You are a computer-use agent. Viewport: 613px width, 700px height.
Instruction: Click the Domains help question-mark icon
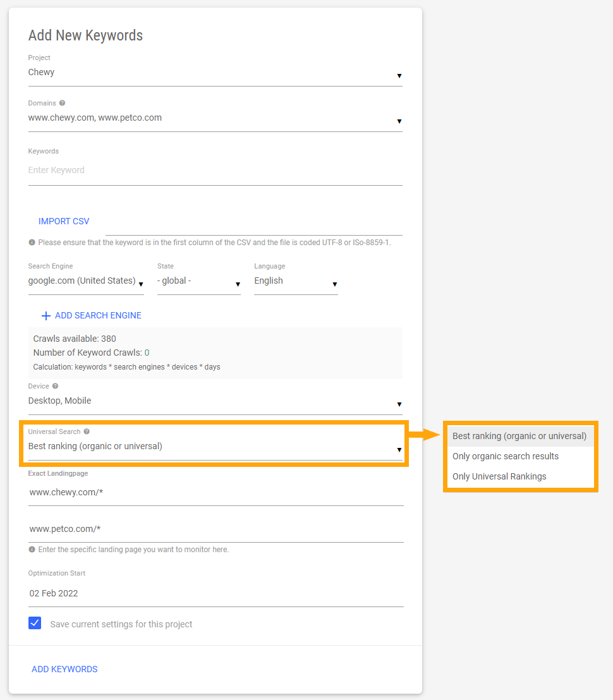tap(62, 103)
